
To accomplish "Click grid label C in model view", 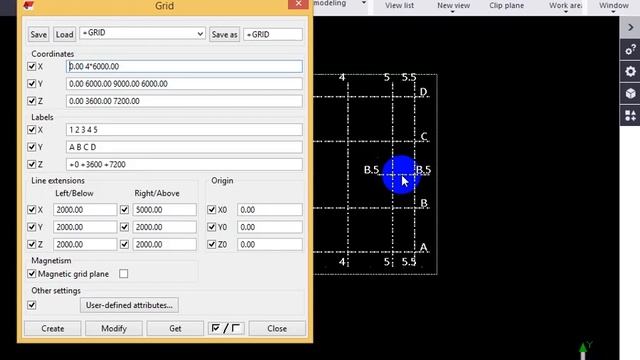I will pyautogui.click(x=424, y=136).
